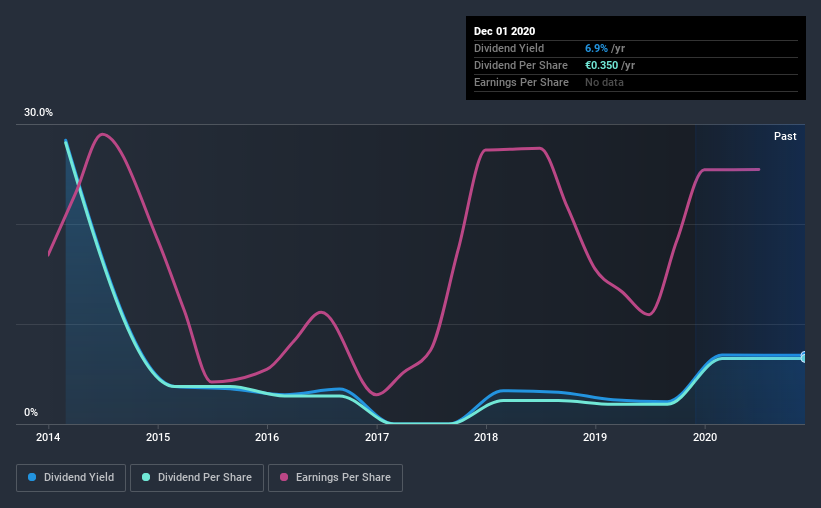Toggle the Dividend Yield legend button

point(71,478)
